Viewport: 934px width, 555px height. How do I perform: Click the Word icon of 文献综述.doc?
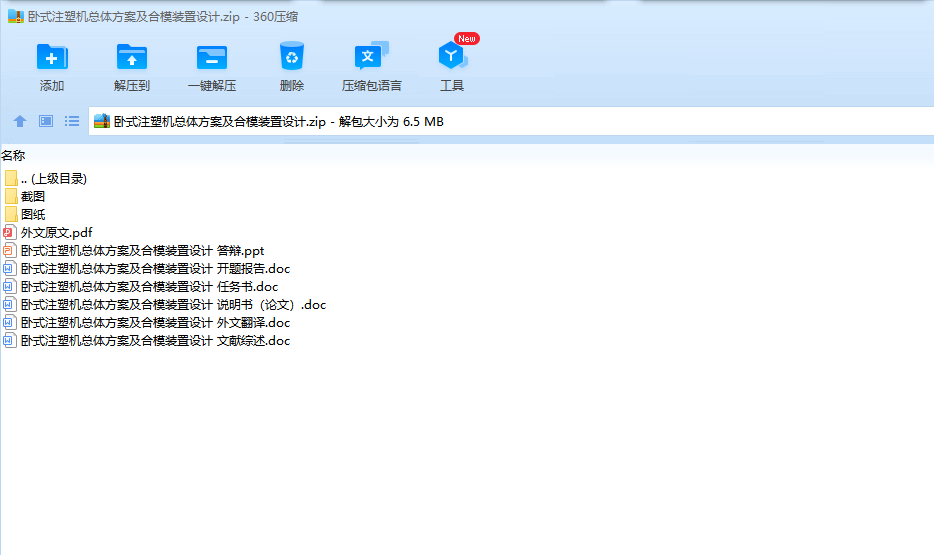(9, 341)
